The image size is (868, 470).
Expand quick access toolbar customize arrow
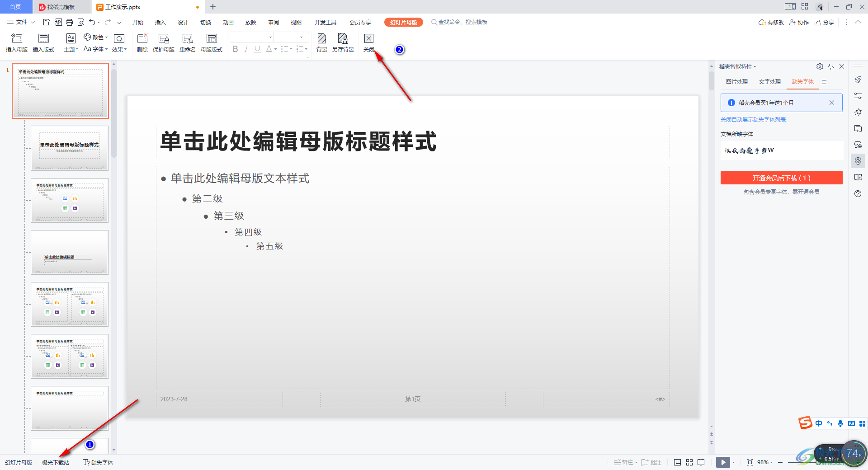[119, 22]
